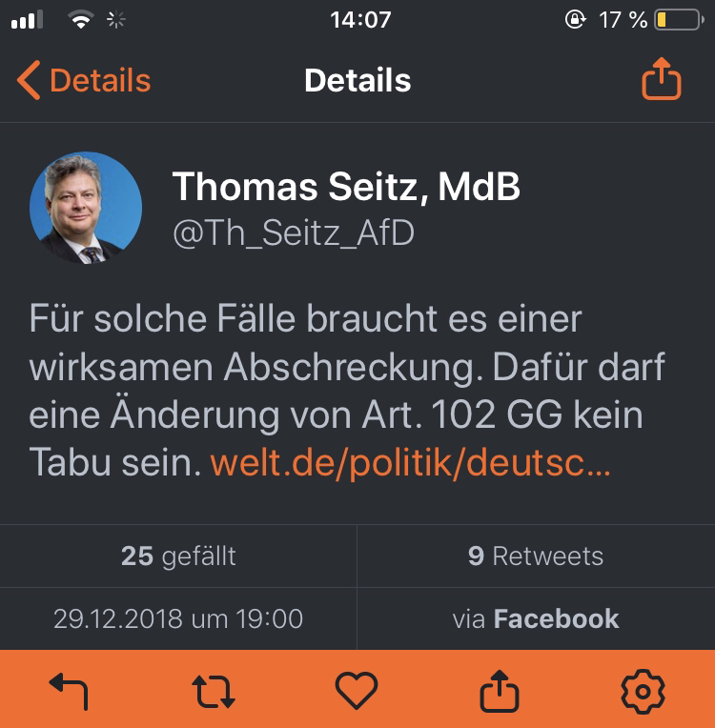Screen dimensions: 715x728
Task: Tap the Wi-Fi icon in status bar
Action: click(81, 20)
